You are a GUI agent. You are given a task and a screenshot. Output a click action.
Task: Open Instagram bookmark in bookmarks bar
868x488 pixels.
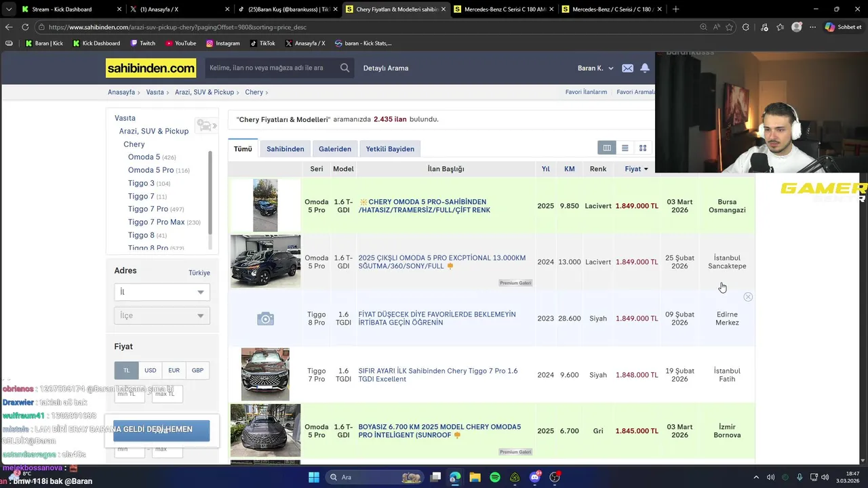(223, 43)
